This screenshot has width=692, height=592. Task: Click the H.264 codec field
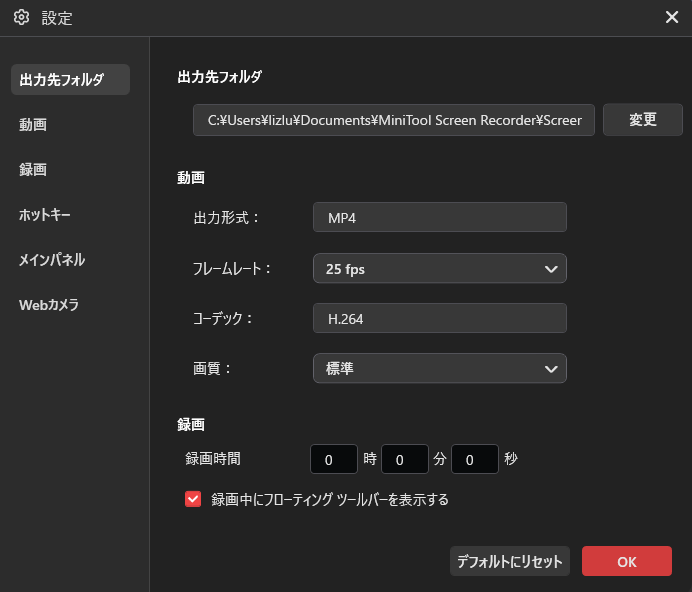pos(440,318)
